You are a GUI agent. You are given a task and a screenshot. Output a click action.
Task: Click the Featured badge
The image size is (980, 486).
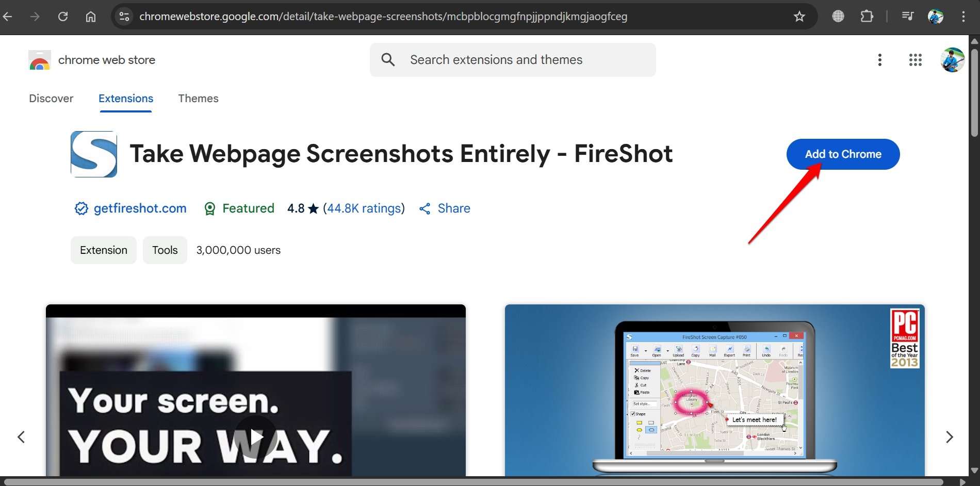pyautogui.click(x=239, y=208)
